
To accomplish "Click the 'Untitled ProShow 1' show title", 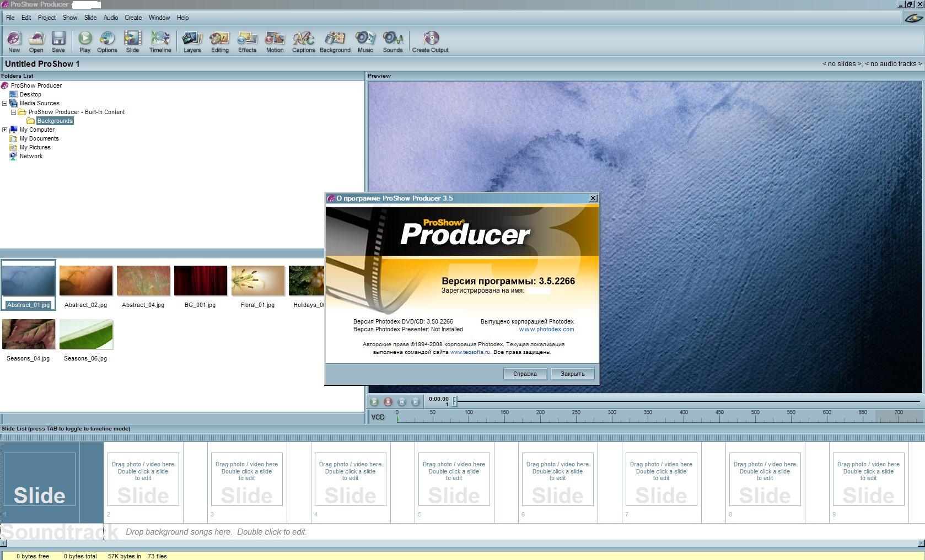I will [42, 64].
